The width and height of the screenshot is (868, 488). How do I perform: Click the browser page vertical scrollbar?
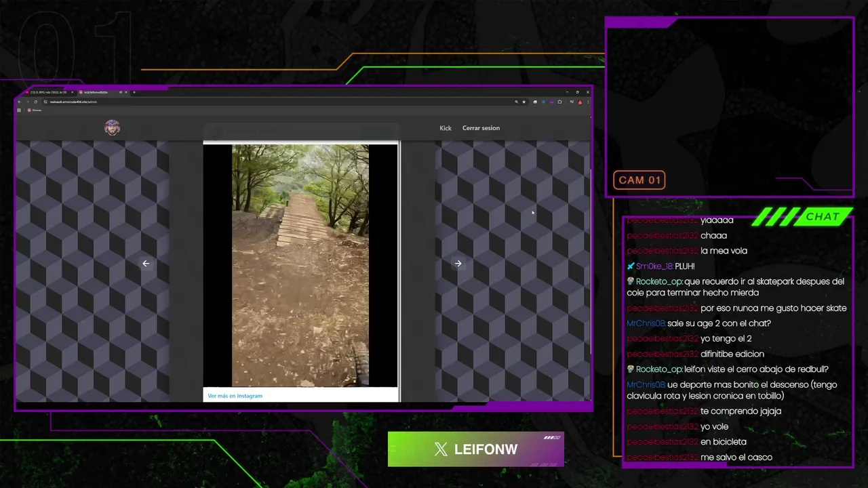click(591, 261)
